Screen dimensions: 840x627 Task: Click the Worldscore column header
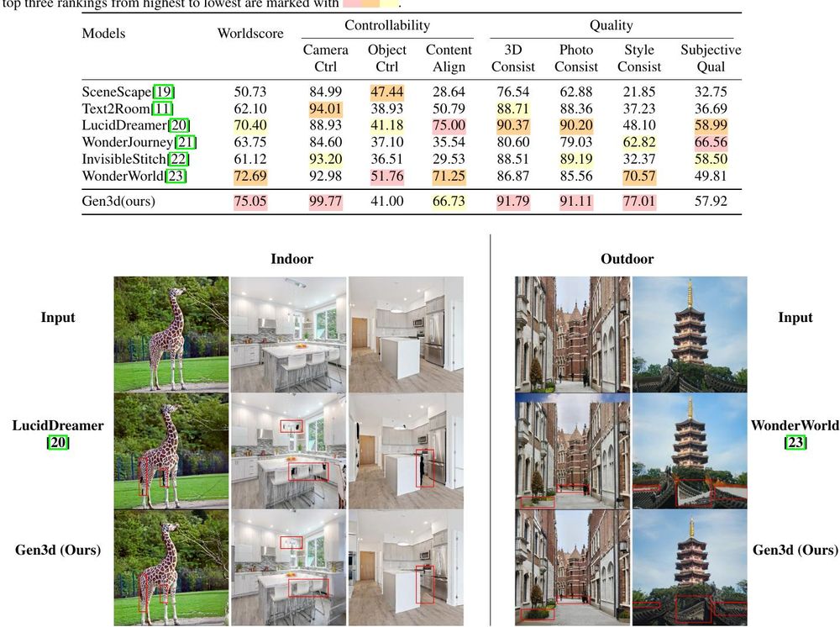click(250, 34)
